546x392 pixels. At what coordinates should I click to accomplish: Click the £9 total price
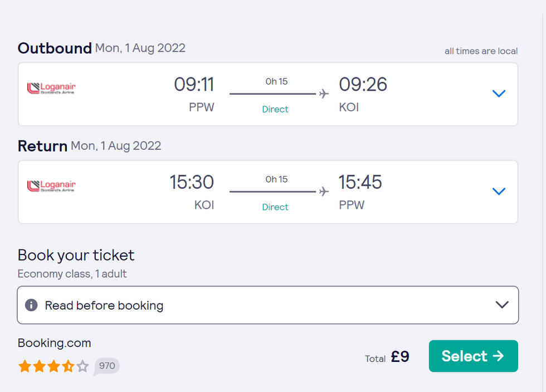pyautogui.click(x=400, y=356)
